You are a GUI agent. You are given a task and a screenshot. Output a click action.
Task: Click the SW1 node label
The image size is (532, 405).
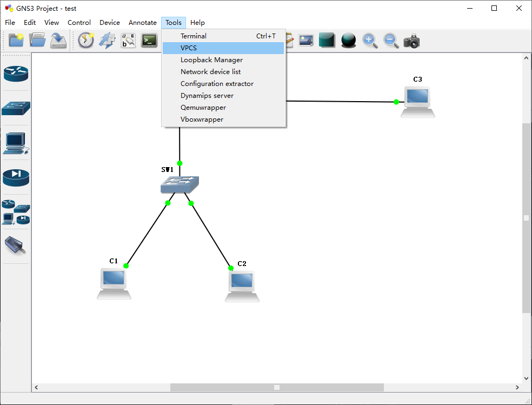pyautogui.click(x=167, y=170)
